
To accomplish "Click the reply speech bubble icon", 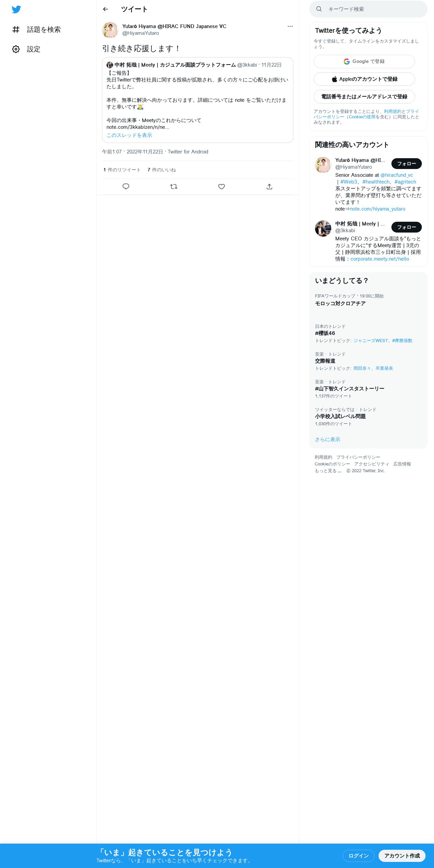I will pos(126,187).
